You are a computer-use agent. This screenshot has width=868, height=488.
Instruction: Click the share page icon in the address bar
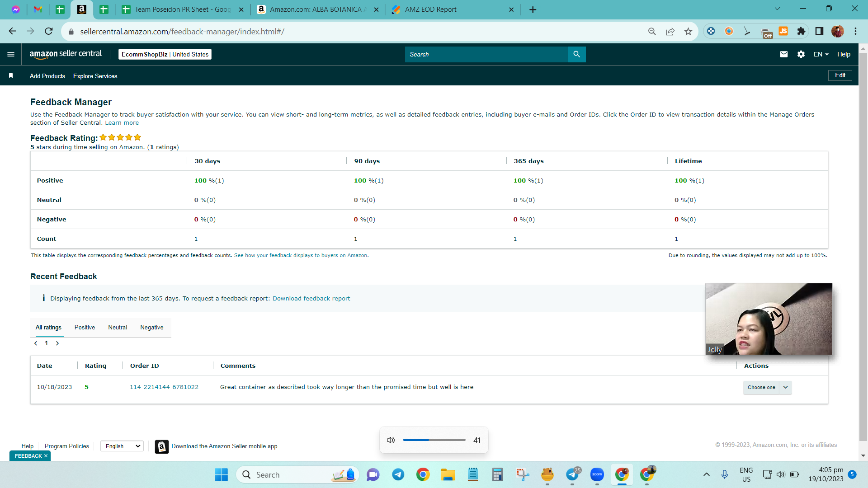coord(670,31)
